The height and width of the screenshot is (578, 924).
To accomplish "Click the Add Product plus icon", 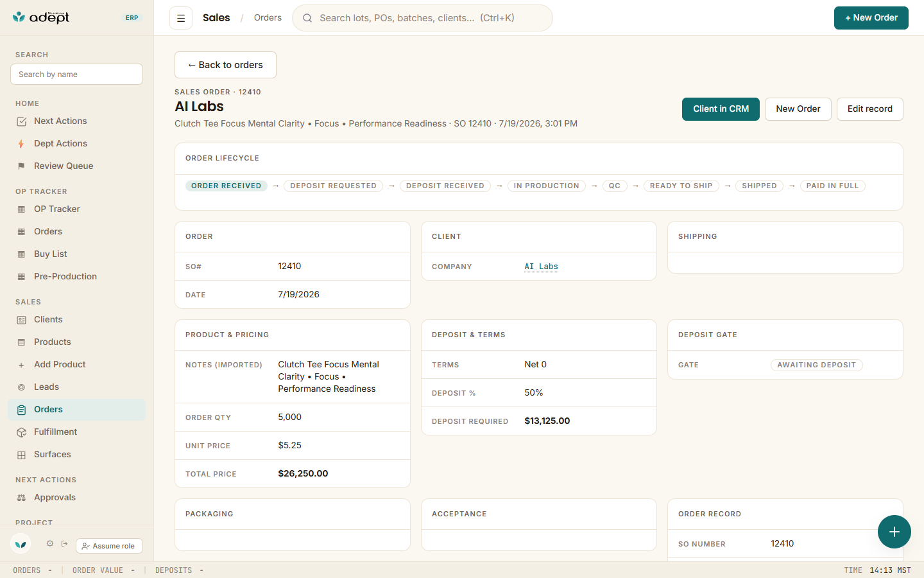I will click(21, 365).
